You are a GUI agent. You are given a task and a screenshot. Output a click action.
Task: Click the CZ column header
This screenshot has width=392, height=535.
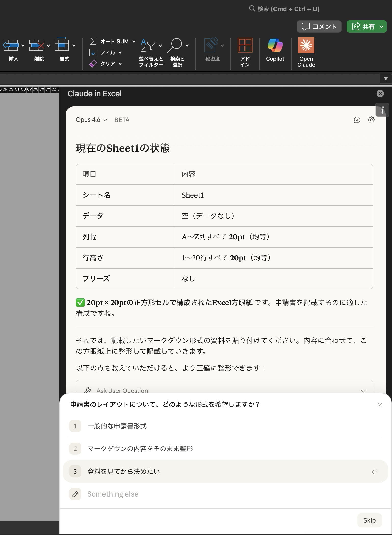click(x=54, y=89)
